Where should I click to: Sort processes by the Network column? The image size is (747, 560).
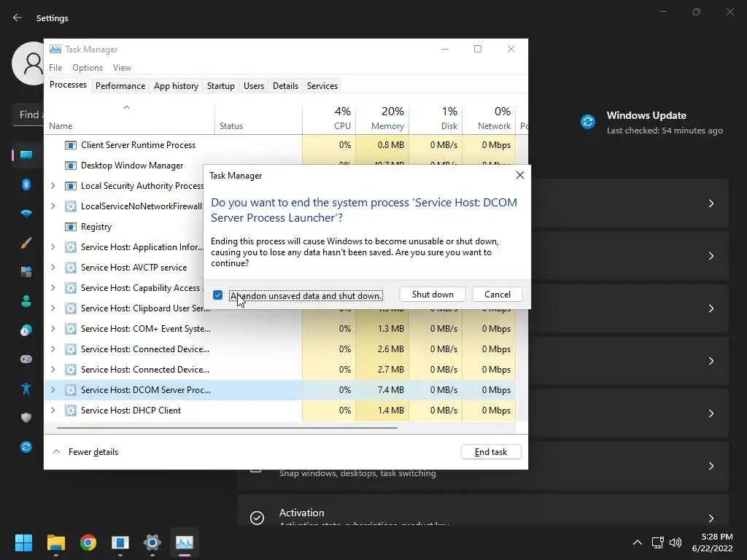(x=489, y=118)
